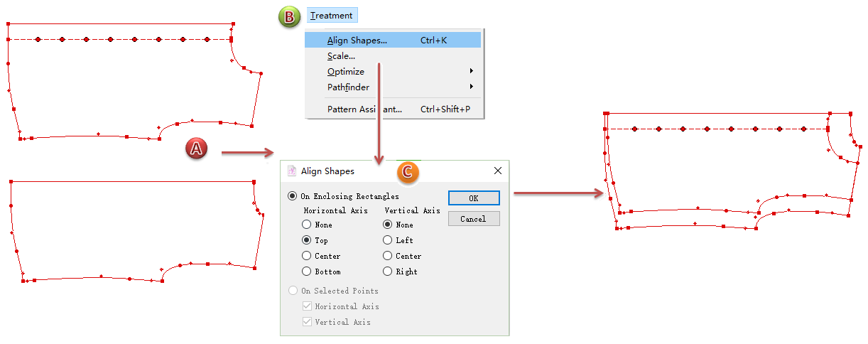Select On Enclosing Rectangles option
The width and height of the screenshot is (868, 344).
click(292, 196)
